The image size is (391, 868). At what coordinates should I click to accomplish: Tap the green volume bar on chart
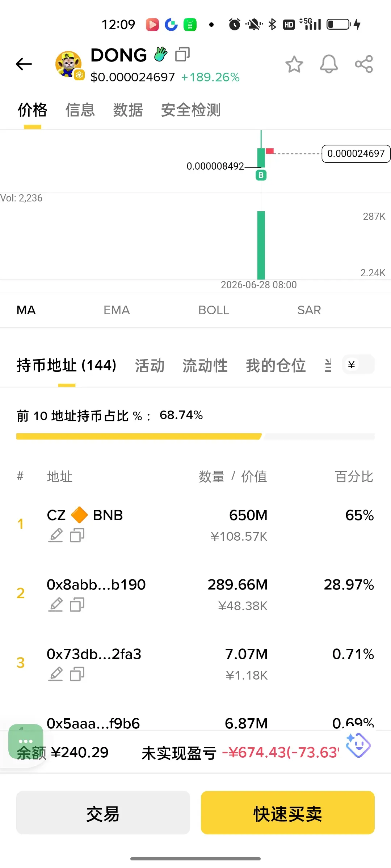tap(261, 245)
